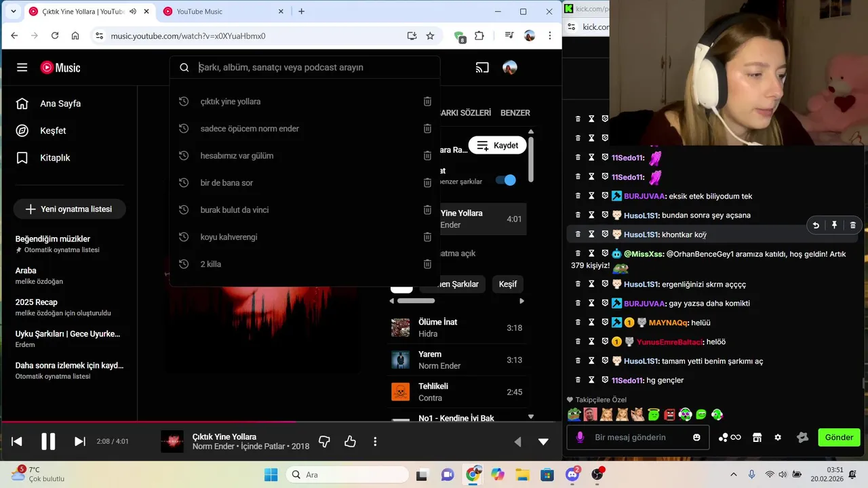Collapse the player page with down arrow
This screenshot has height=488, width=868.
tap(543, 442)
